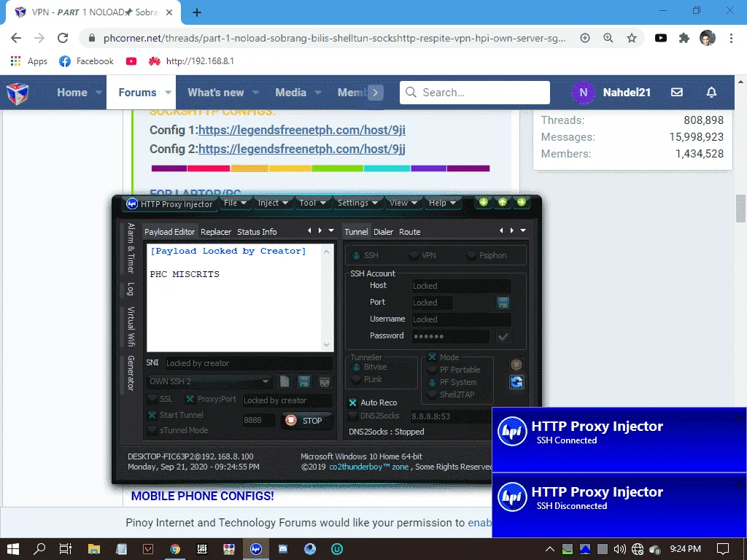Click the green download arrow icon in HPI title bar
The width and height of the screenshot is (747, 560).
pyautogui.click(x=484, y=203)
